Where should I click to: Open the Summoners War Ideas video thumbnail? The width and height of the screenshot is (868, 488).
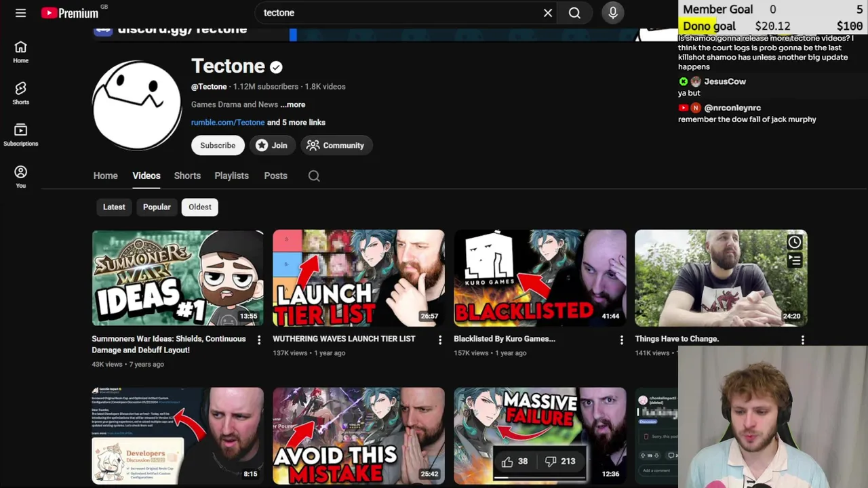[x=178, y=278]
